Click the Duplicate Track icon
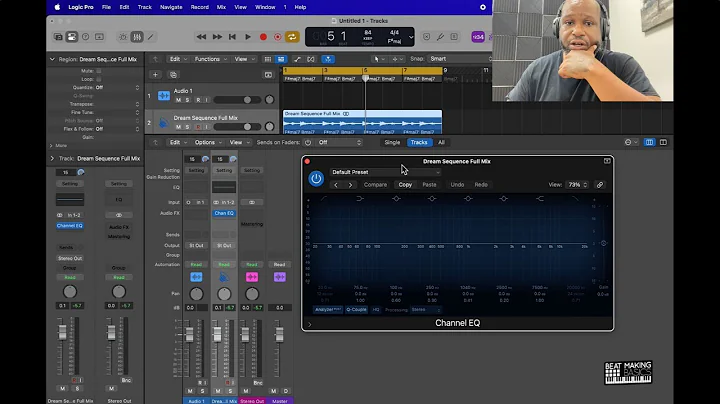 [x=173, y=75]
